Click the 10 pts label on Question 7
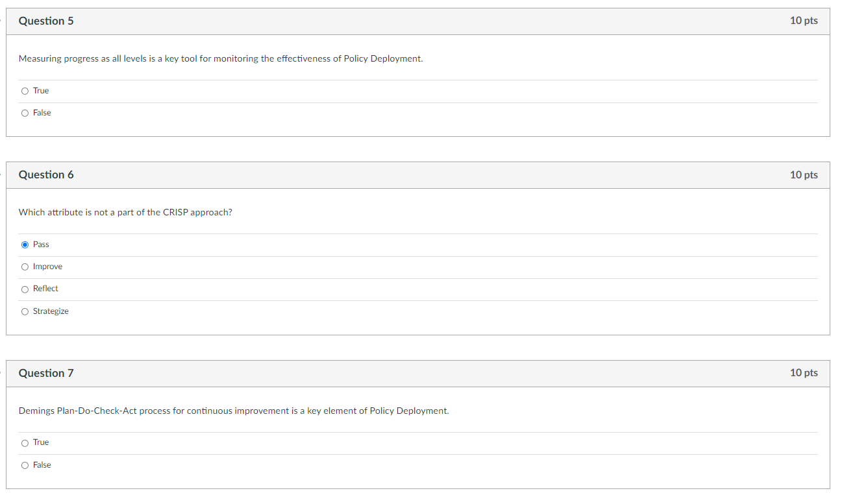The image size is (842, 504). click(x=804, y=373)
